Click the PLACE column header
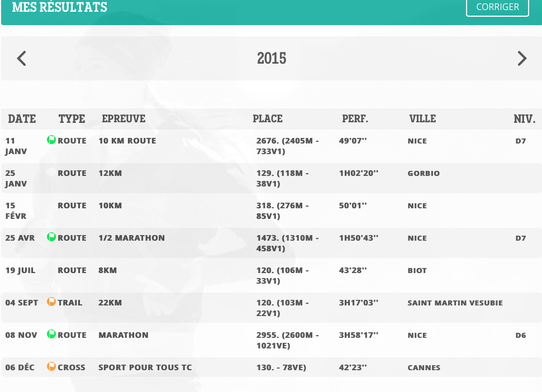 (x=268, y=119)
